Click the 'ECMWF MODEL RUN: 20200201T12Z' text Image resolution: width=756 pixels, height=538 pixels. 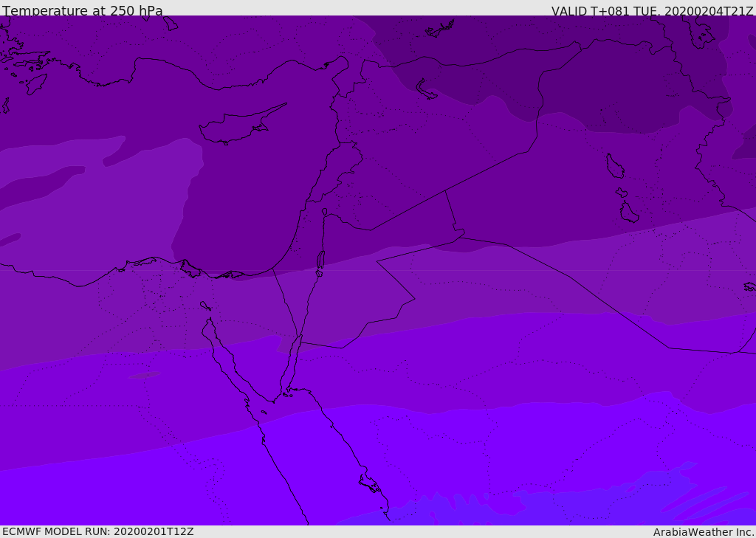click(x=98, y=531)
